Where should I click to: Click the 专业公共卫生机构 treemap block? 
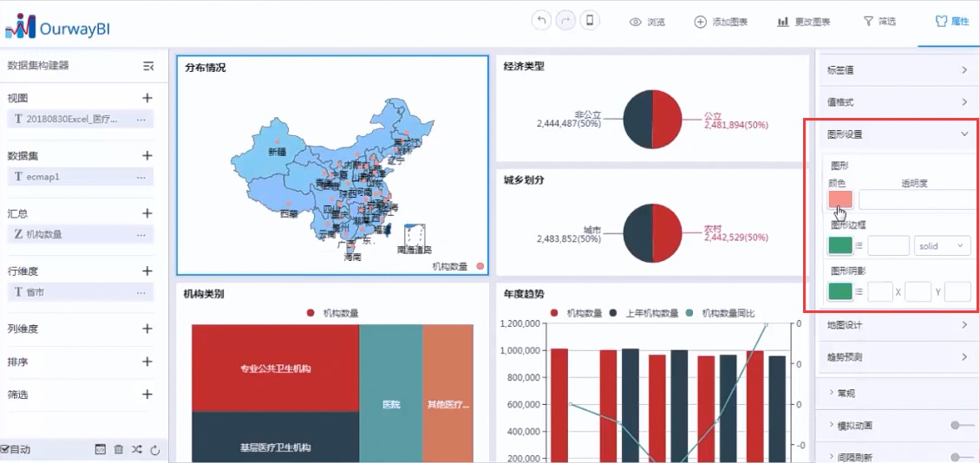[x=276, y=368]
